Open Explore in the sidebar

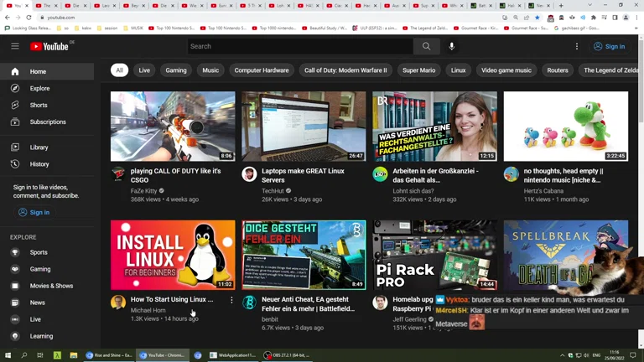pyautogui.click(x=39, y=88)
